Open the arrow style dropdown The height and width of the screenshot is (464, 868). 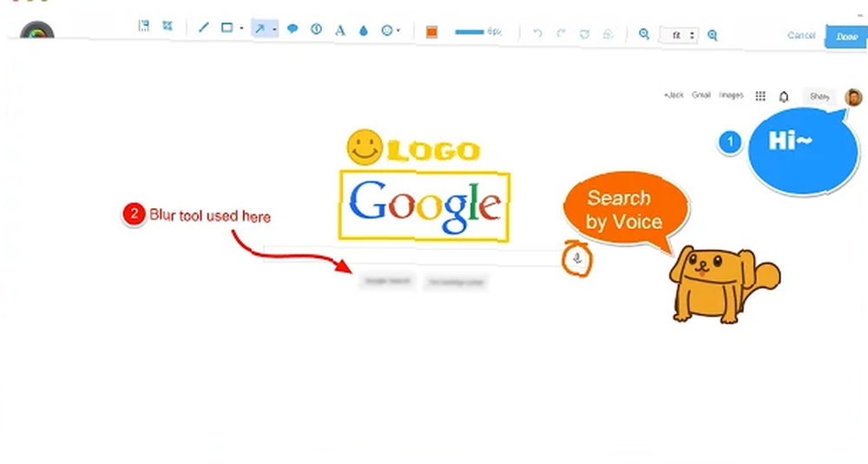pyautogui.click(x=274, y=29)
